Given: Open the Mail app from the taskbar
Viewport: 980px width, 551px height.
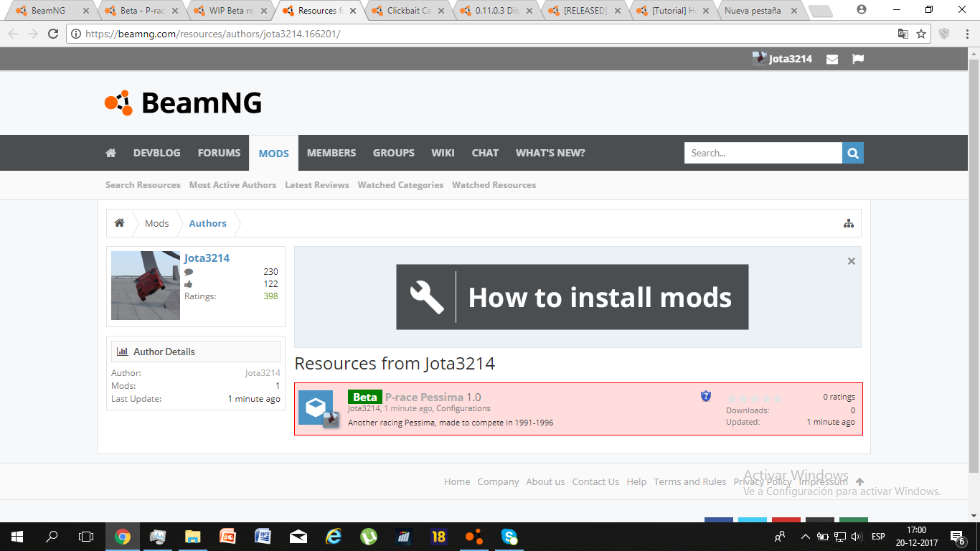Looking at the screenshot, I should [298, 537].
